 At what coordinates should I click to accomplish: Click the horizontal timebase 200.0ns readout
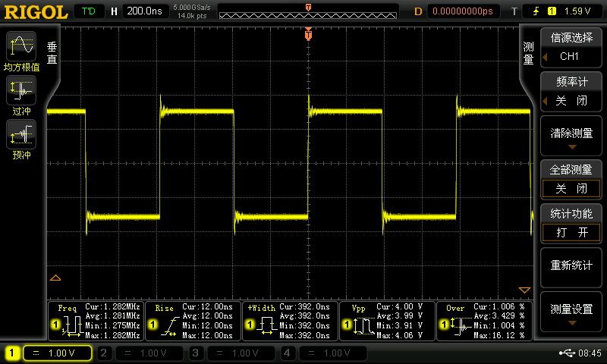(143, 11)
